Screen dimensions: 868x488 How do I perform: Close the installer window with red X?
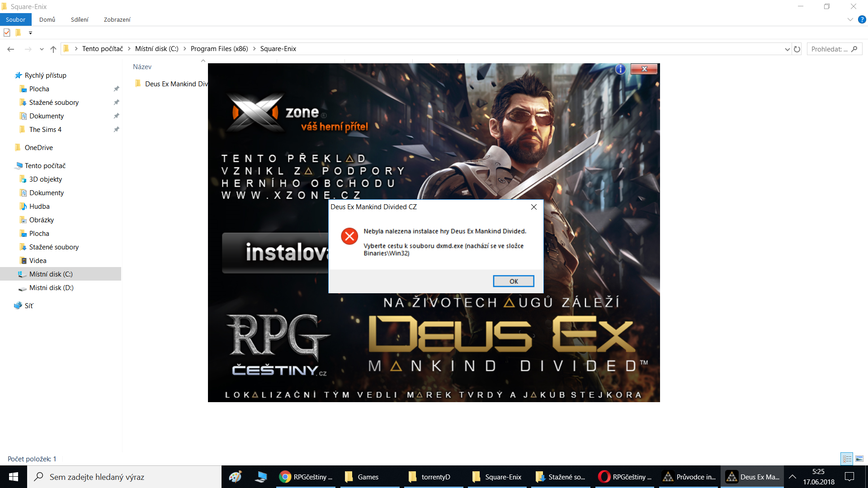coord(644,69)
